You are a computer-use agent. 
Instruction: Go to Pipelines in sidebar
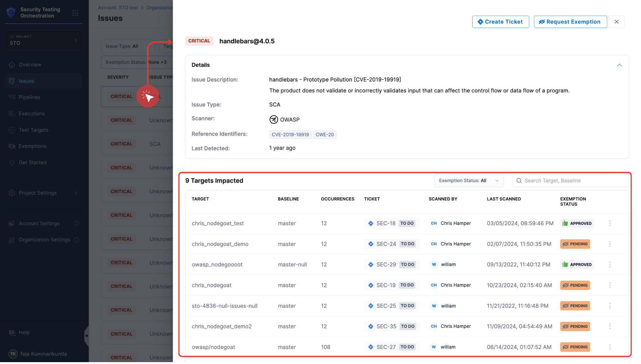coord(29,97)
